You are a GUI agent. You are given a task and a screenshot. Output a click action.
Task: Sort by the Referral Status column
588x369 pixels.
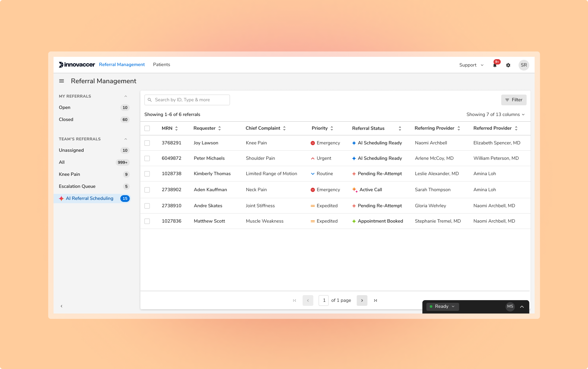pos(400,128)
